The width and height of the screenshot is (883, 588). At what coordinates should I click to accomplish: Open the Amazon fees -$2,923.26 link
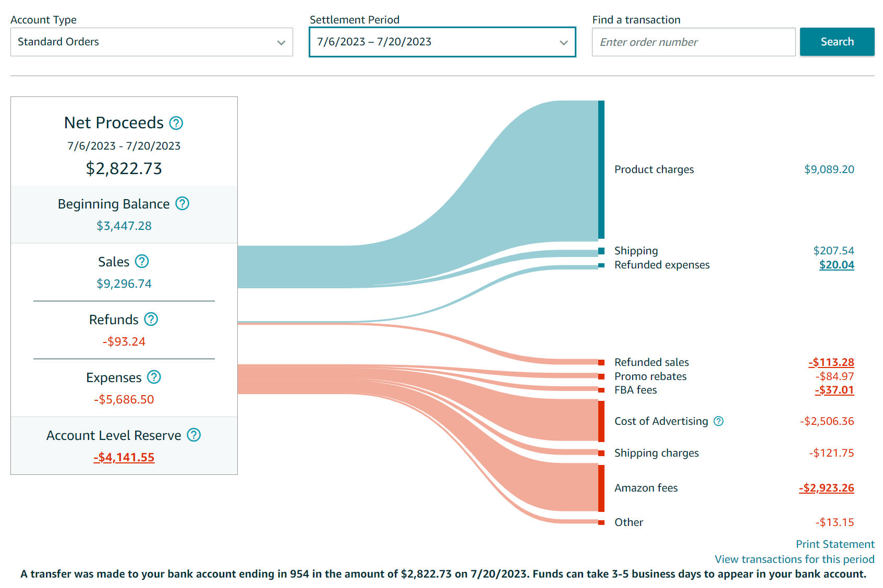[x=826, y=488]
